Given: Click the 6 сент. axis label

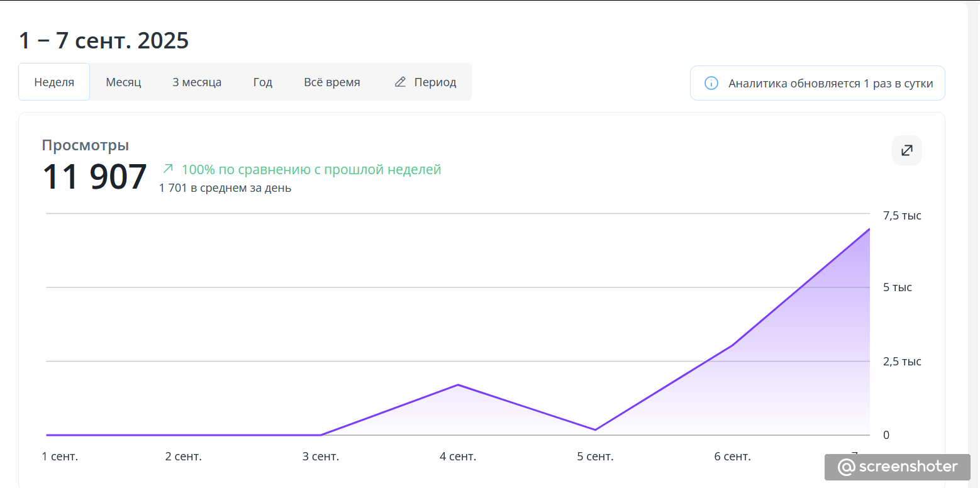Looking at the screenshot, I should click(x=732, y=457).
